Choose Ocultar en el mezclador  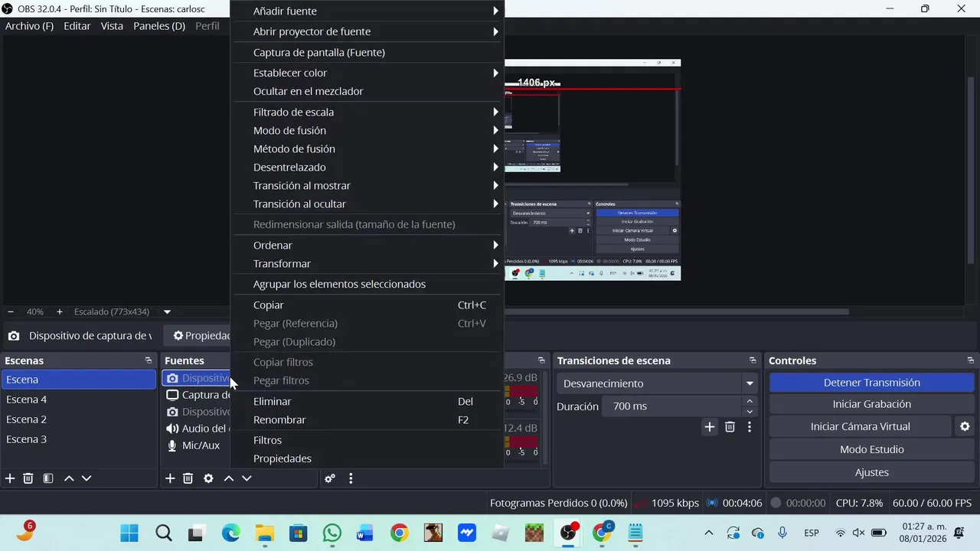[367, 91]
